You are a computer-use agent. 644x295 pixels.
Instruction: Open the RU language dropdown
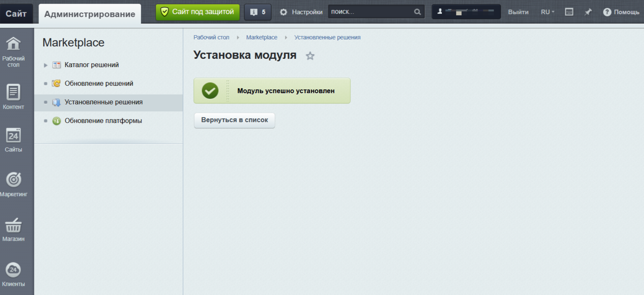(548, 12)
